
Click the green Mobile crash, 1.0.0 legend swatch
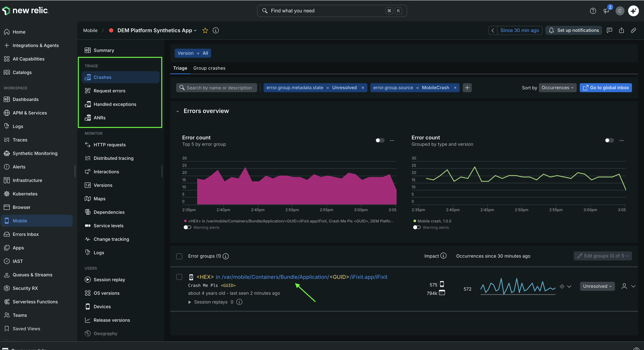coord(415,221)
